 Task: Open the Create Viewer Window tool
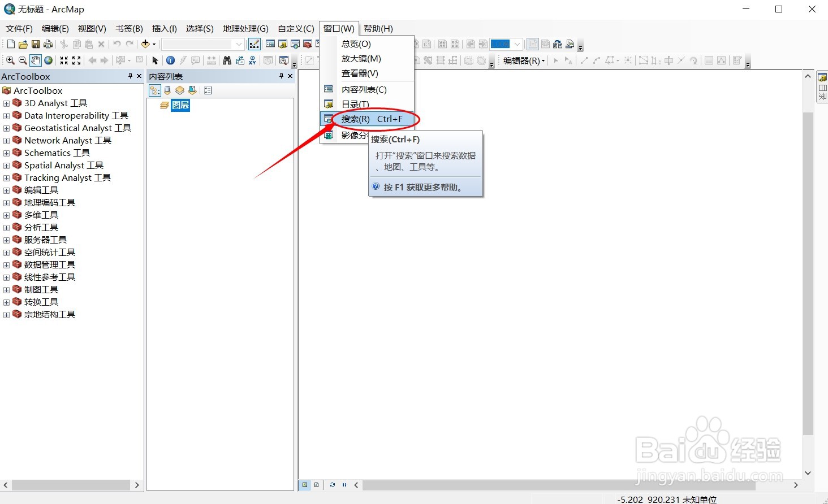[284, 60]
